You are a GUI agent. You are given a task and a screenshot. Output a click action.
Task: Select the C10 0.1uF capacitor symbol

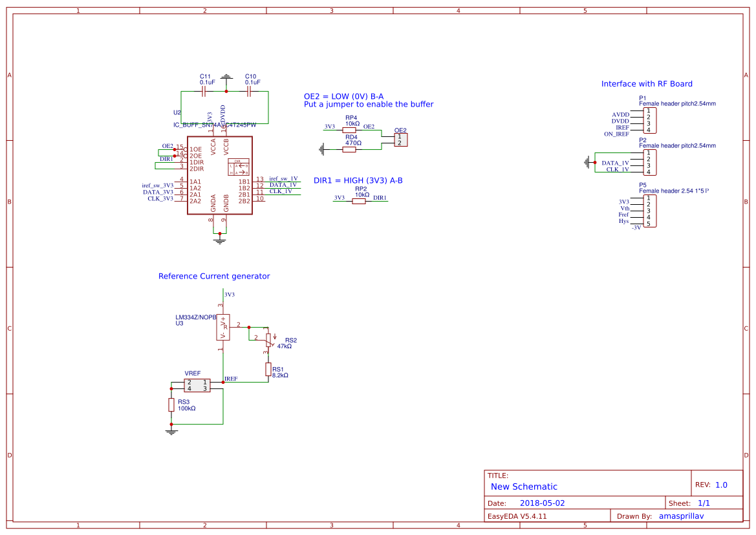pos(249,91)
